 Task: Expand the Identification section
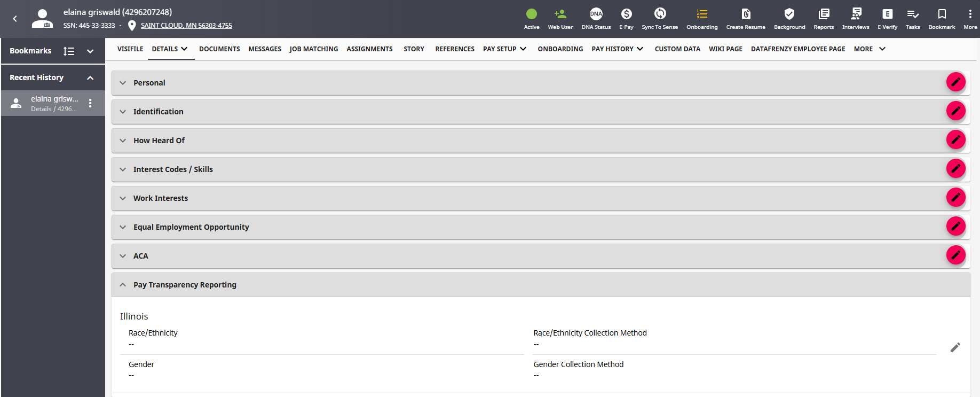coord(123,112)
